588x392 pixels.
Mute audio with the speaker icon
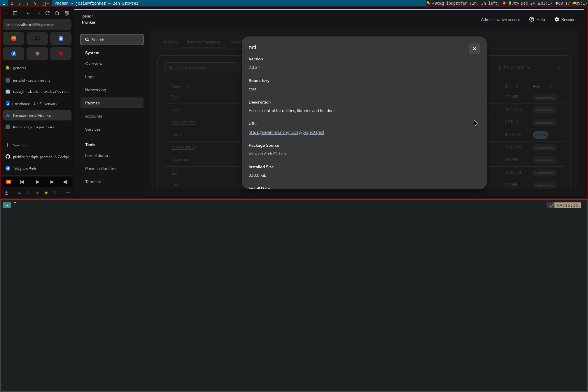[66, 182]
